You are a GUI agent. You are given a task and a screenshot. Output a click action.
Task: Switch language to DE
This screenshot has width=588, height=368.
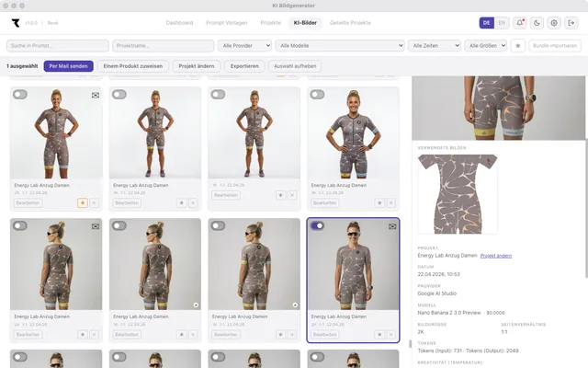point(486,23)
